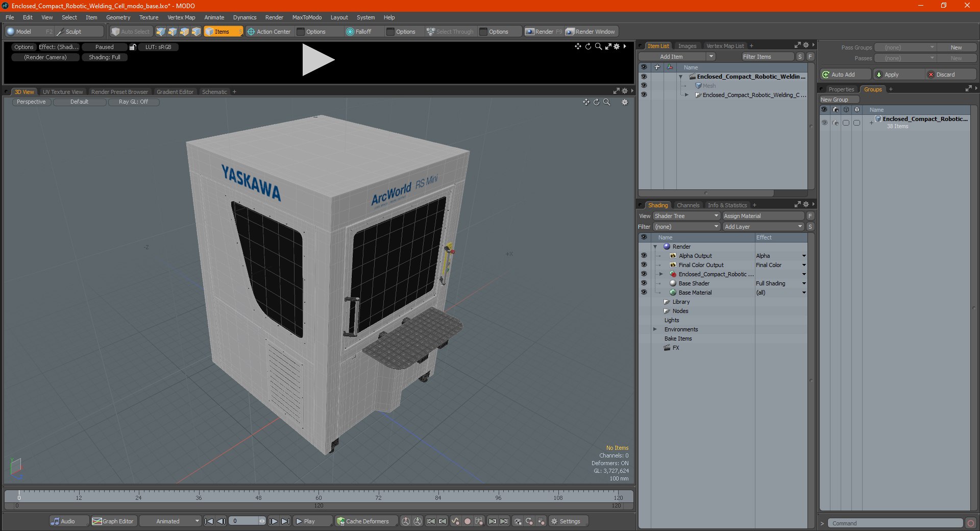Viewport: 980px width, 531px height.
Task: Toggle visibility of the Base Shader layer
Action: coord(644,283)
